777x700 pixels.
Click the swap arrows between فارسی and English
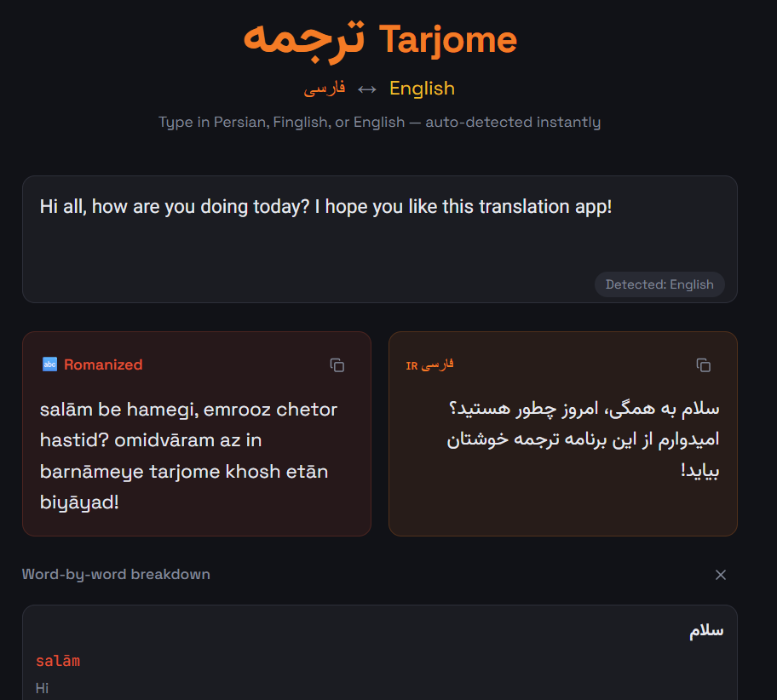coord(366,88)
